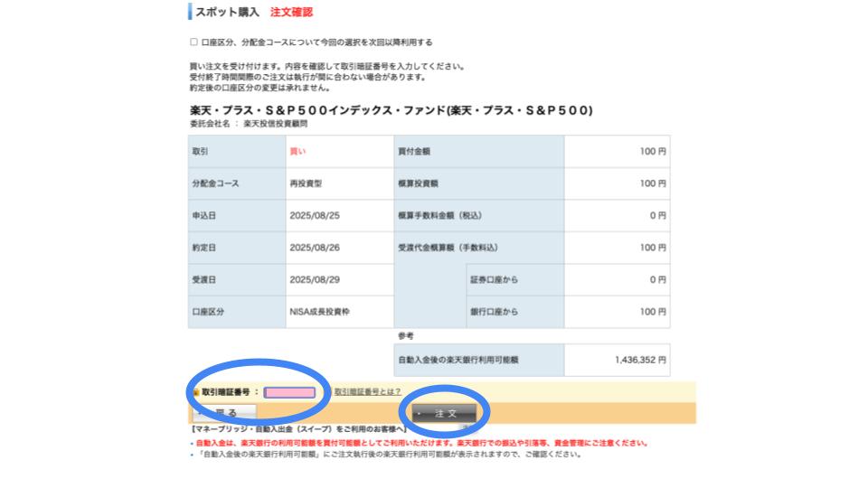The width and height of the screenshot is (868, 488).
Task: Click the 買付金額 label cell
Action: tap(479, 151)
